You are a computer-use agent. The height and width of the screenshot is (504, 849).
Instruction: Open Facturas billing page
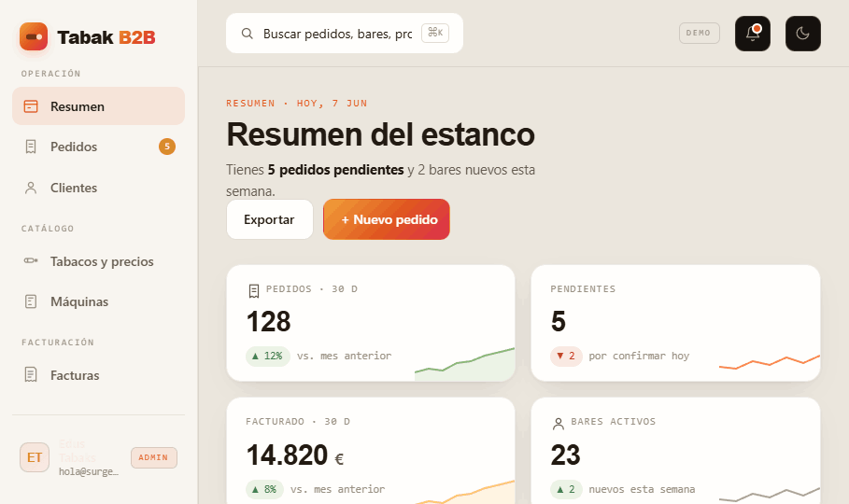[99, 375]
